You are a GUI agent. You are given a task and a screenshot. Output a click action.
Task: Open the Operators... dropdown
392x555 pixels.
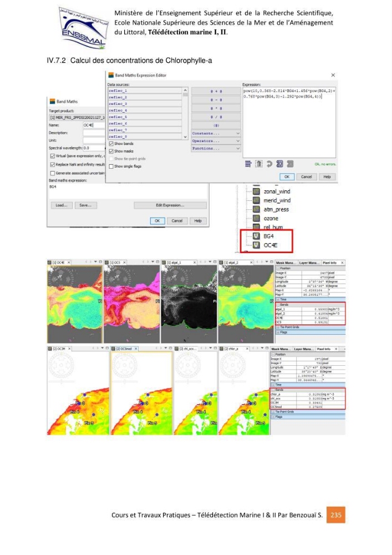tap(216, 141)
